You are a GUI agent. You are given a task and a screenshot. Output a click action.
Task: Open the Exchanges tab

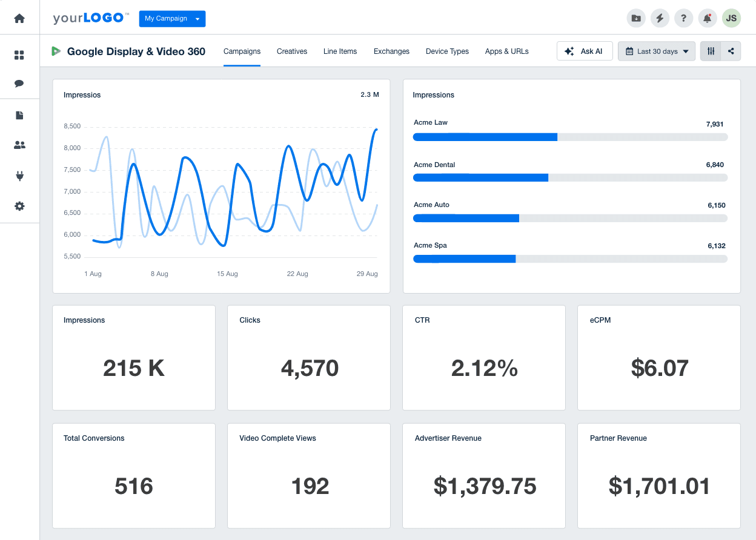(391, 51)
